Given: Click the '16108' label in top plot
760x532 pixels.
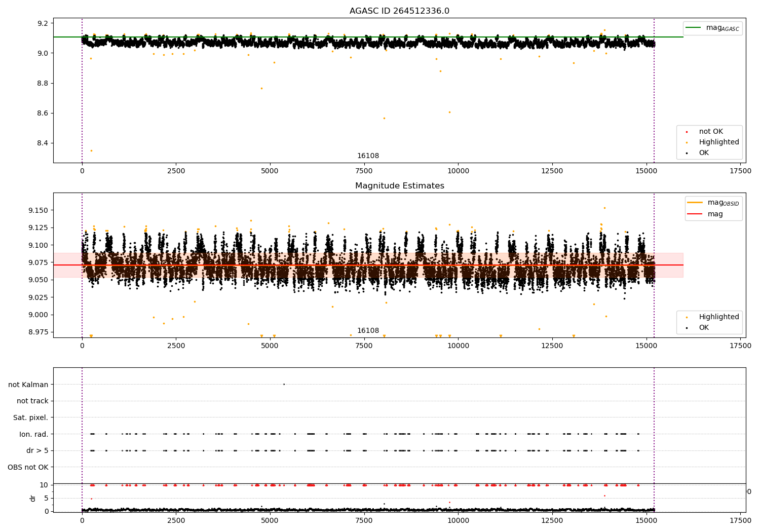Looking at the screenshot, I should pyautogui.click(x=368, y=156).
